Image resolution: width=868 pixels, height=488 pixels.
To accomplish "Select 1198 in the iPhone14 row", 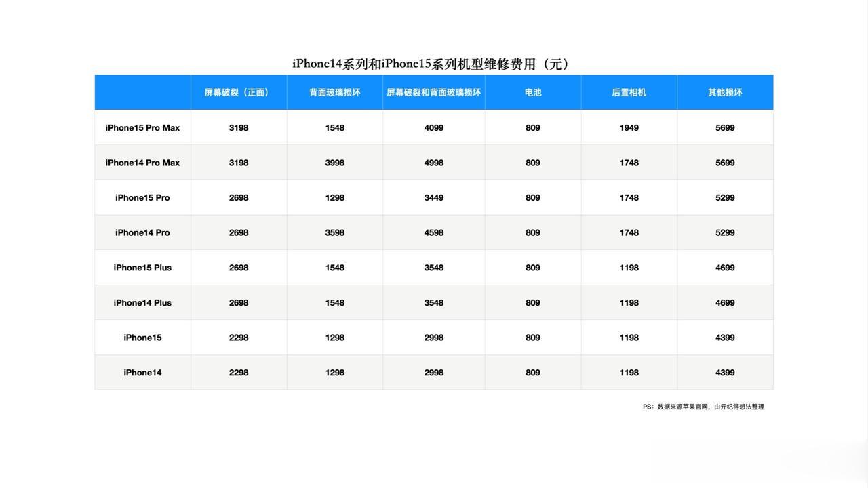I will [x=629, y=373].
